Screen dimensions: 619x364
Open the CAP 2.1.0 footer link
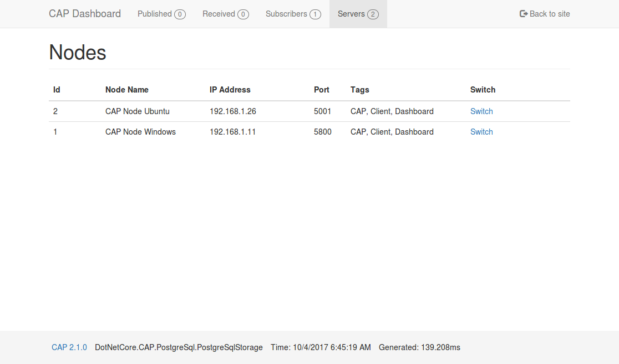pos(69,347)
